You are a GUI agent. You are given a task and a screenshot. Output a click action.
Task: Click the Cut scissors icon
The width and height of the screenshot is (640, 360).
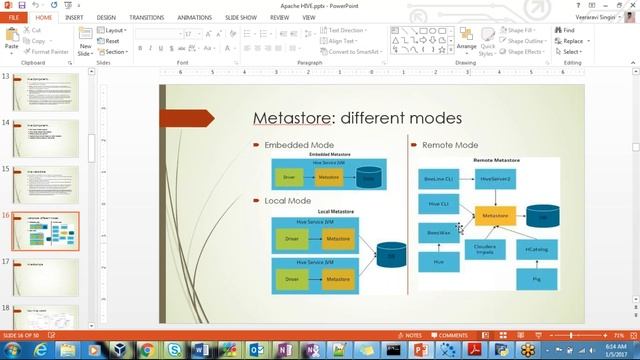point(27,30)
